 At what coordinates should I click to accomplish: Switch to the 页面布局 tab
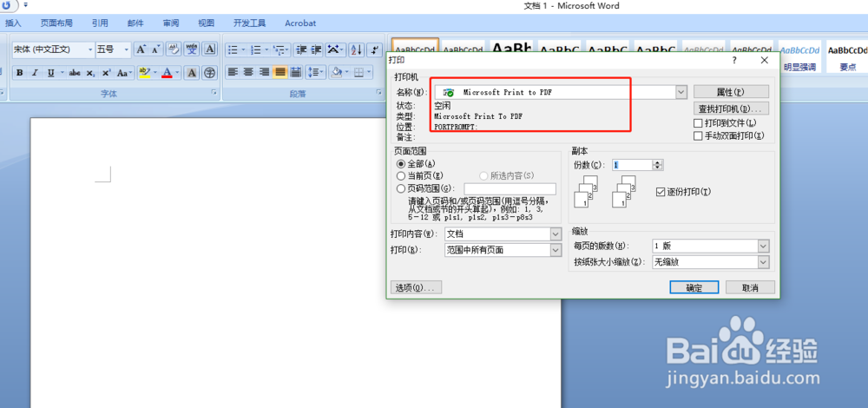[56, 23]
